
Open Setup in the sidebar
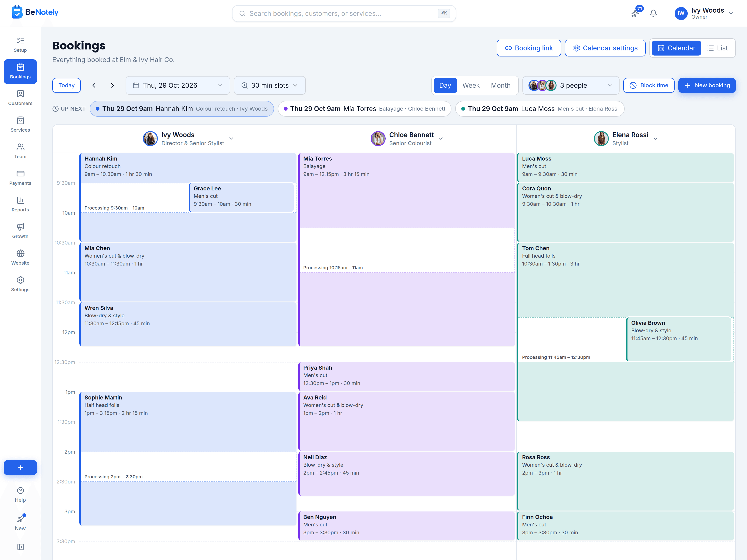tap(20, 45)
